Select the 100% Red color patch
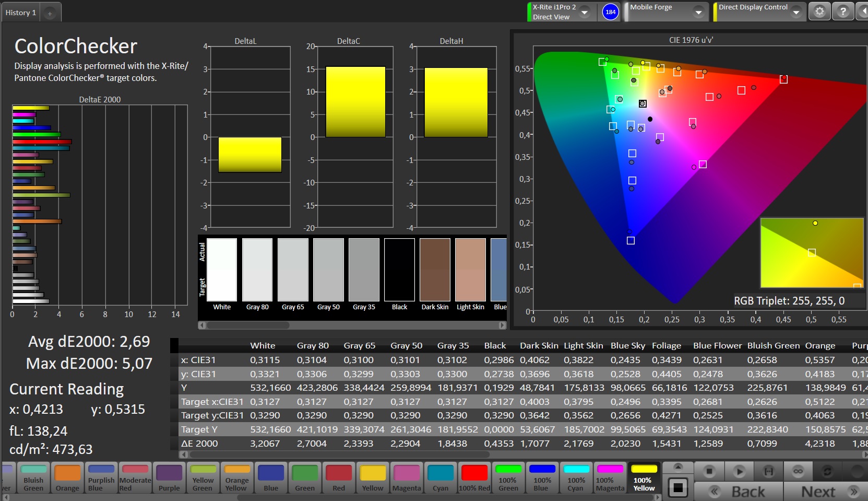 pyautogui.click(x=474, y=477)
